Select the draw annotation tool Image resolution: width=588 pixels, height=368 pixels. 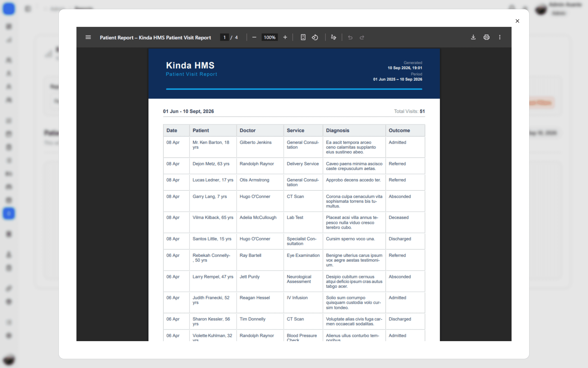333,37
